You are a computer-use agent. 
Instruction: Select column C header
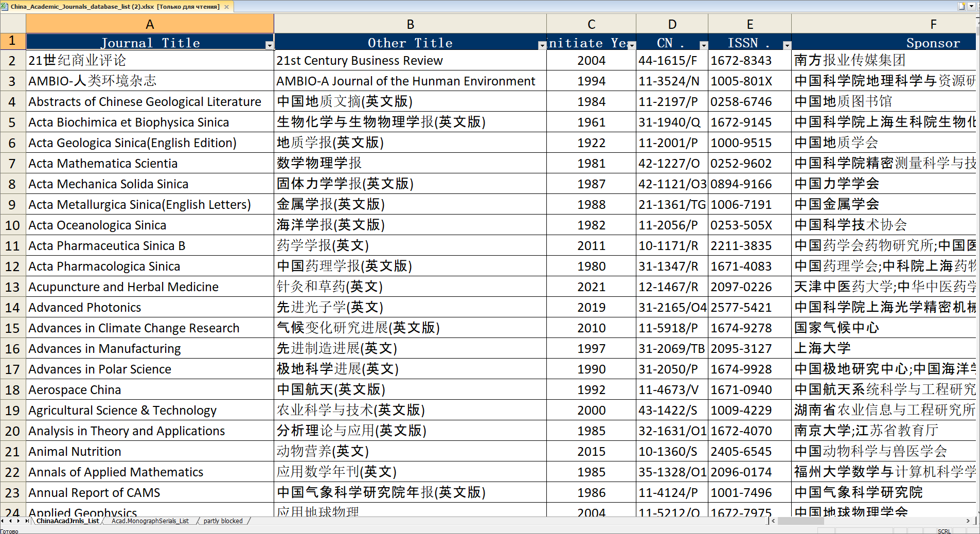click(591, 24)
